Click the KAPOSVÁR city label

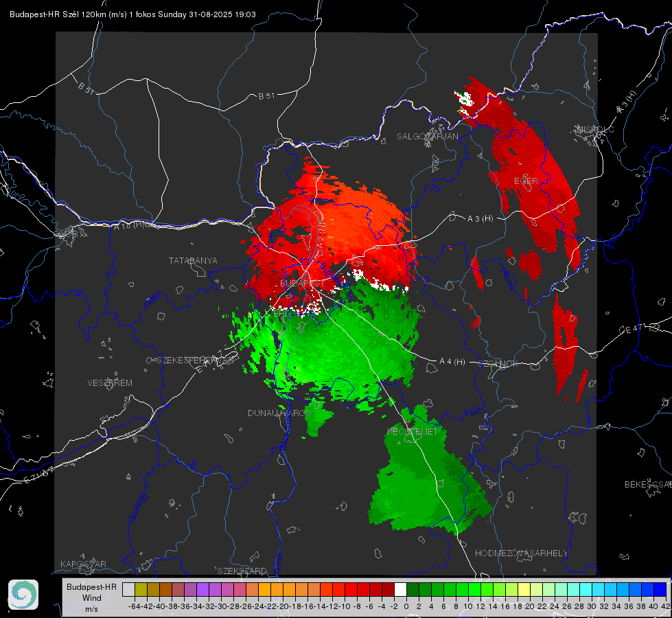pos(83,564)
